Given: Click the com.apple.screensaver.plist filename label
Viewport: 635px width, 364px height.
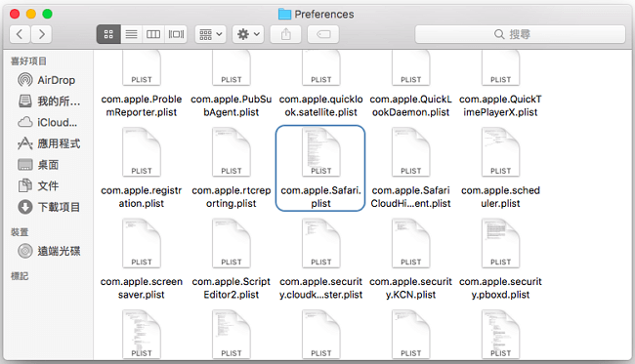Looking at the screenshot, I should pyautogui.click(x=142, y=288).
